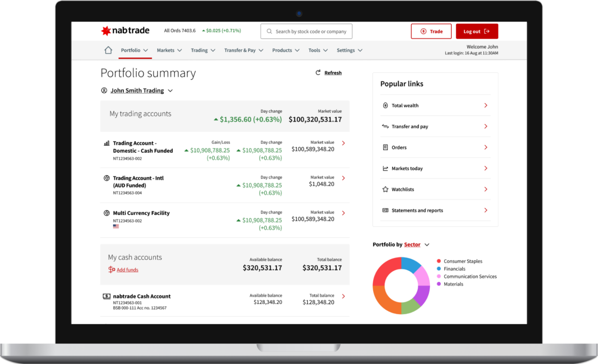Open the Settings menu
This screenshot has width=598, height=364.
(350, 50)
